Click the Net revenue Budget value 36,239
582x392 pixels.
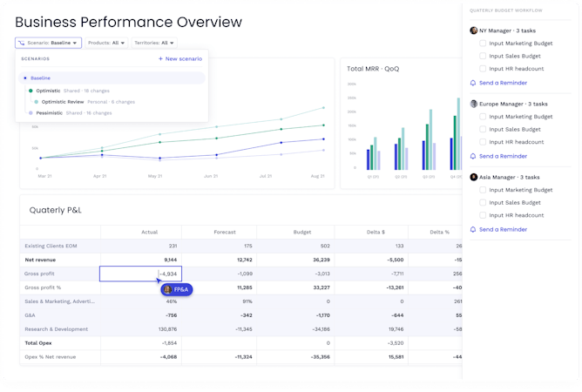(x=321, y=260)
